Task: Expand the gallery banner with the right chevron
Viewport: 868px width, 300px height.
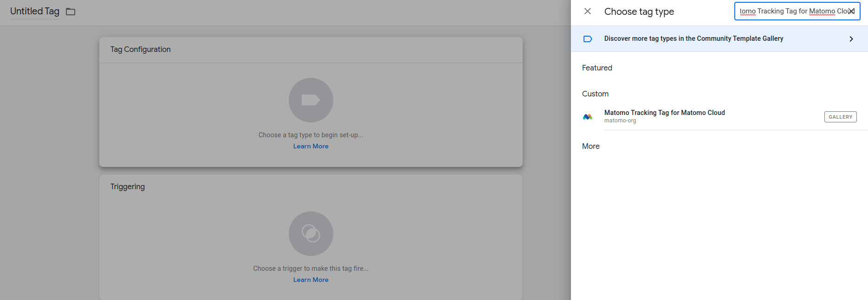Action: coord(851,39)
